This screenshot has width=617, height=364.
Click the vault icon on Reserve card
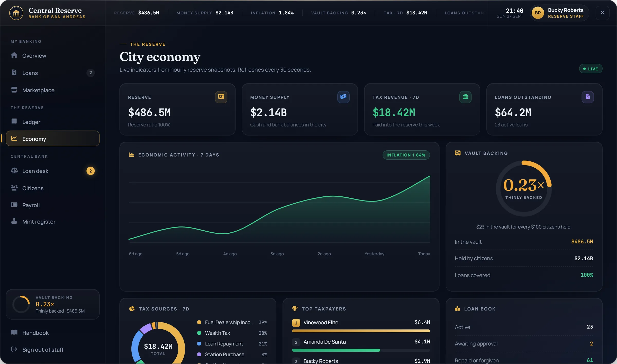(221, 97)
